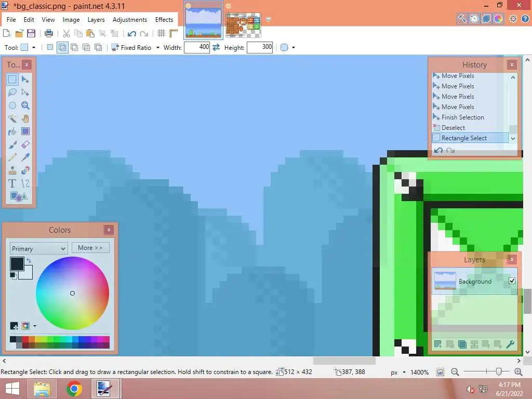Select the Ellipse Select tool

pos(12,105)
